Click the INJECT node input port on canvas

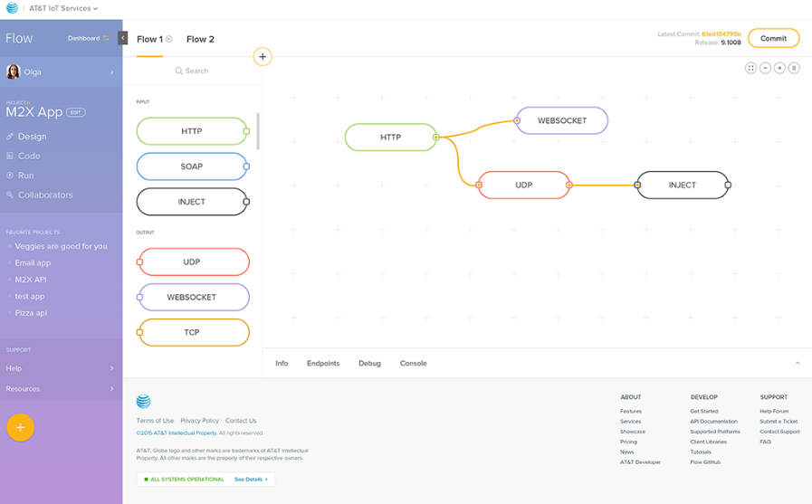point(637,185)
